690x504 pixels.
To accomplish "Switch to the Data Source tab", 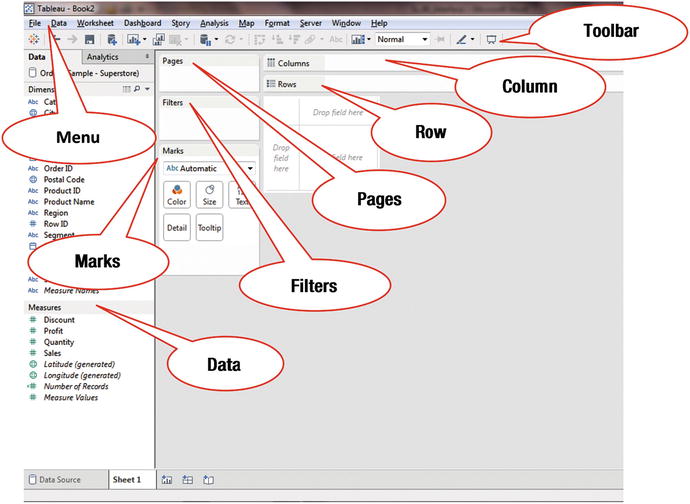I will click(66, 480).
